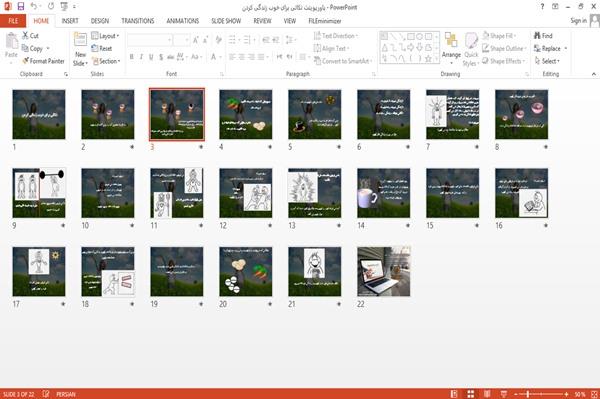The width and height of the screenshot is (600, 399).
Task: Open Shape Outline dropdown
Action: pyautogui.click(x=504, y=48)
